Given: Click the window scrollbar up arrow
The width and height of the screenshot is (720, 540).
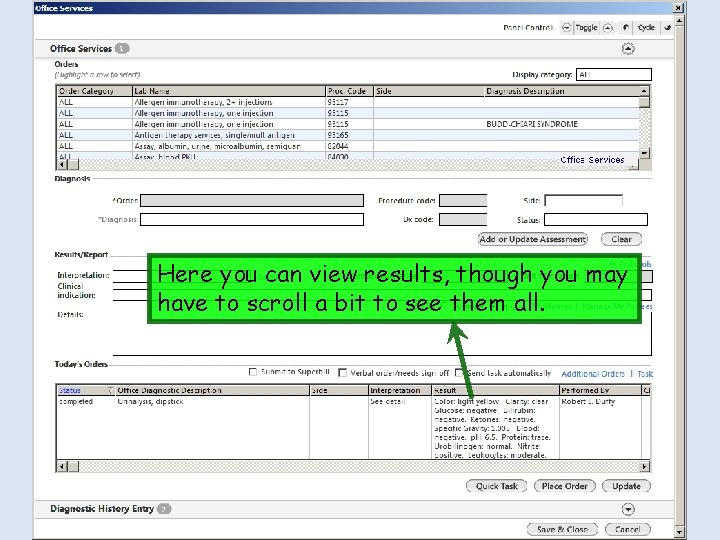Looking at the screenshot, I should pyautogui.click(x=680, y=21).
